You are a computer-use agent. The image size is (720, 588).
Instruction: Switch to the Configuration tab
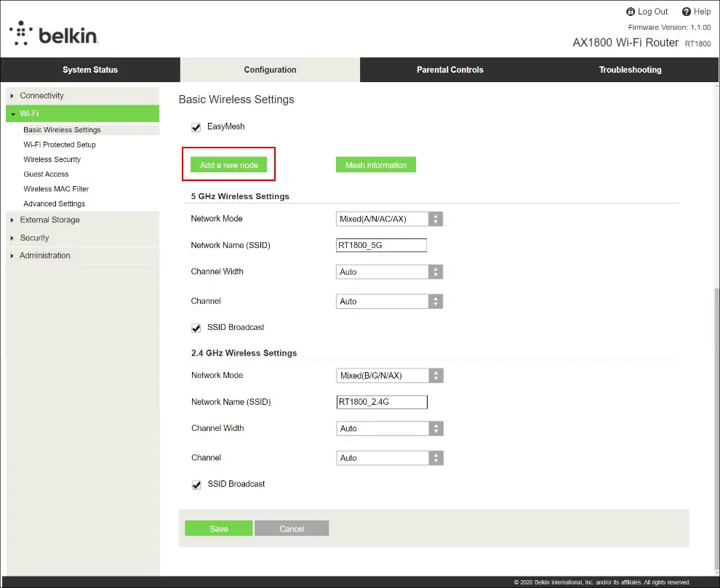pyautogui.click(x=270, y=70)
